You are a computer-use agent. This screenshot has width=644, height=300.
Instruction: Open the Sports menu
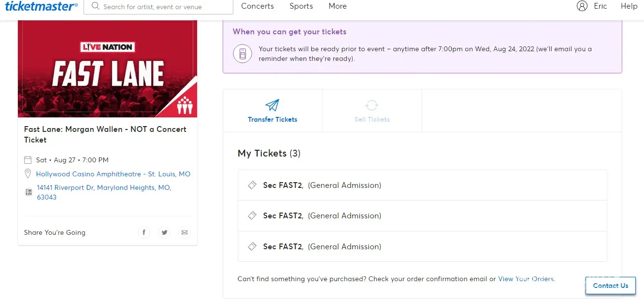click(301, 6)
